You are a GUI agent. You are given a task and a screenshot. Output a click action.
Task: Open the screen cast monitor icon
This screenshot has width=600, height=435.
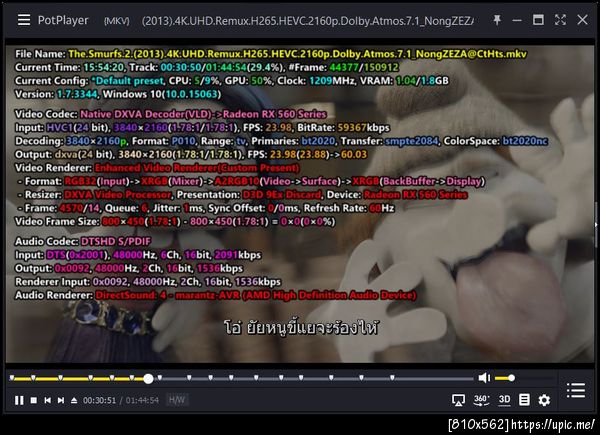458,400
